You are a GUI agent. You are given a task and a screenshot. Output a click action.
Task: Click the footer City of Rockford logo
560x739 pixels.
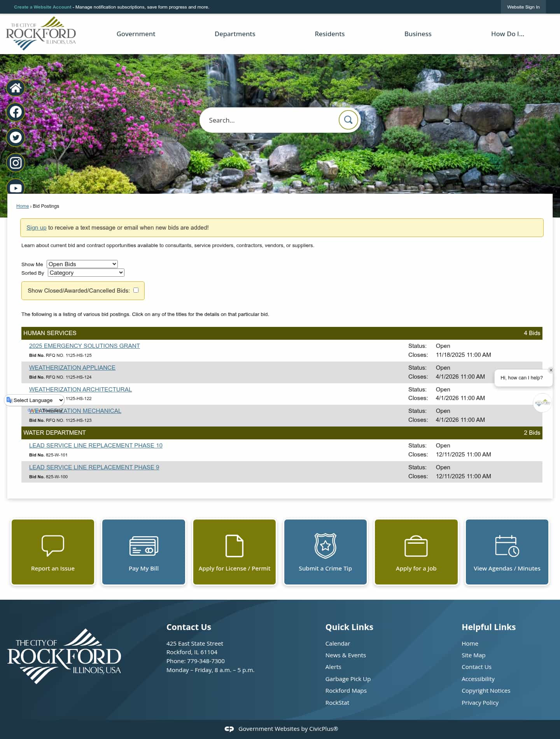click(64, 656)
